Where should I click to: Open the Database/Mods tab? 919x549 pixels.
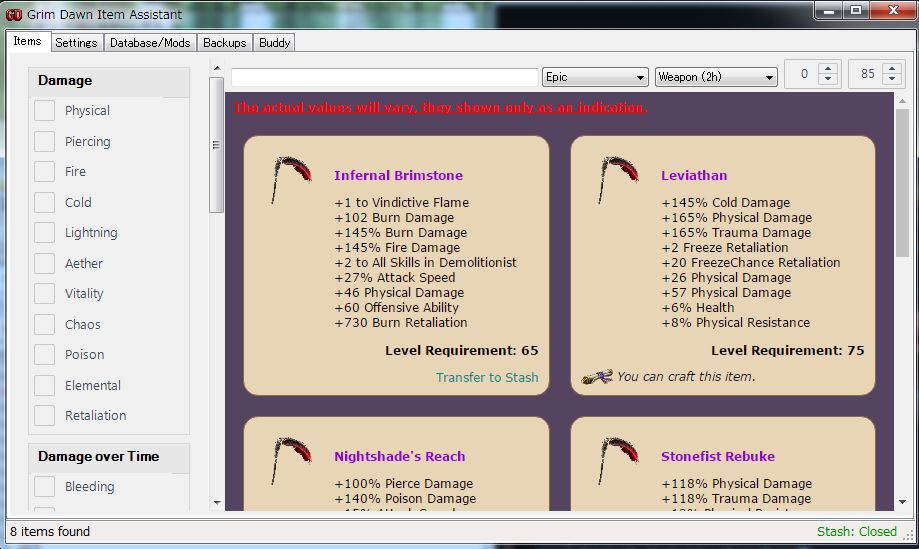(150, 43)
